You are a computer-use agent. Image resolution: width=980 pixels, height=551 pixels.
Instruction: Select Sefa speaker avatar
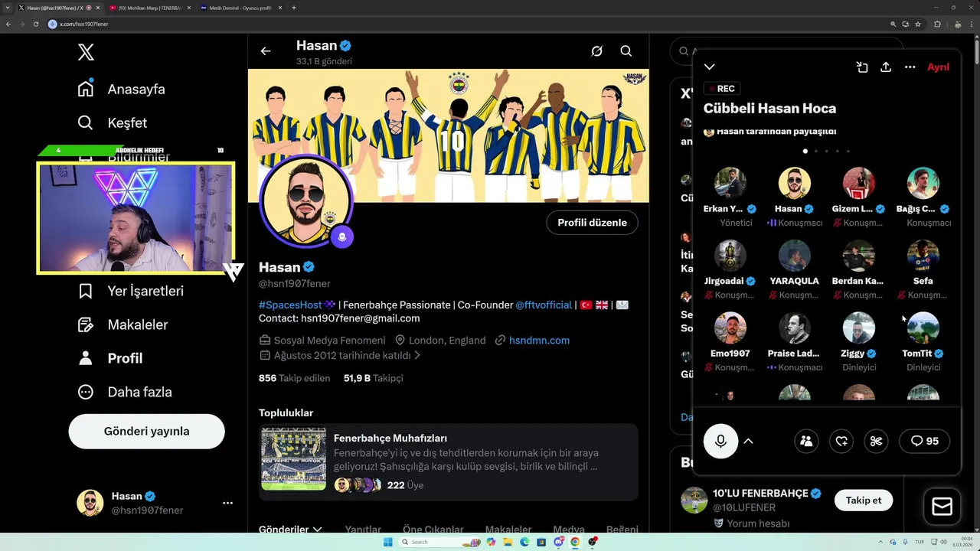tap(923, 256)
